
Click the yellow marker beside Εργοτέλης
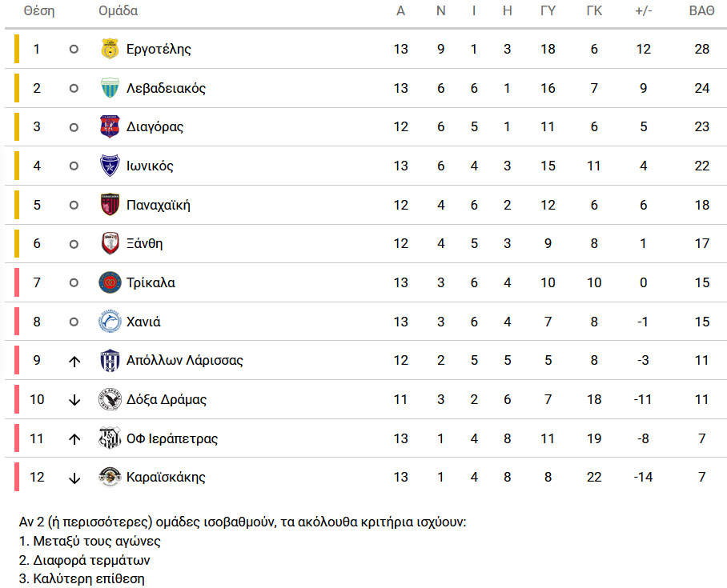click(16, 49)
